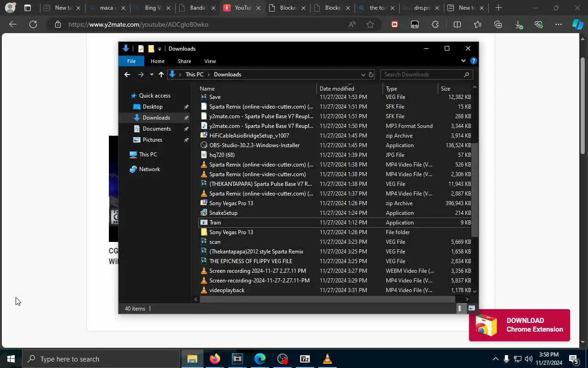Open the Copilot sidebar icon

pyautogui.click(x=577, y=24)
